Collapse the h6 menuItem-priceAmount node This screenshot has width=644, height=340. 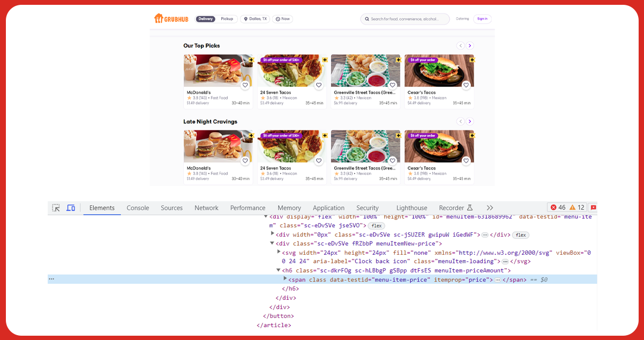point(279,270)
